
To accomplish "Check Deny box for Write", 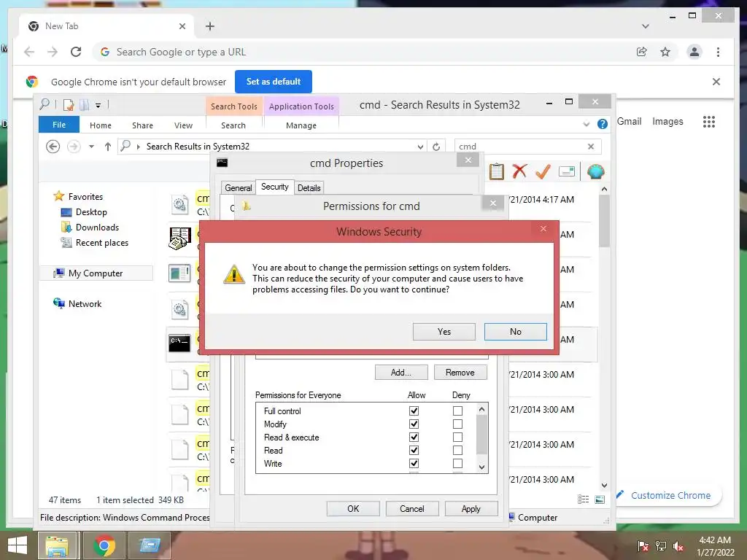I will point(458,463).
